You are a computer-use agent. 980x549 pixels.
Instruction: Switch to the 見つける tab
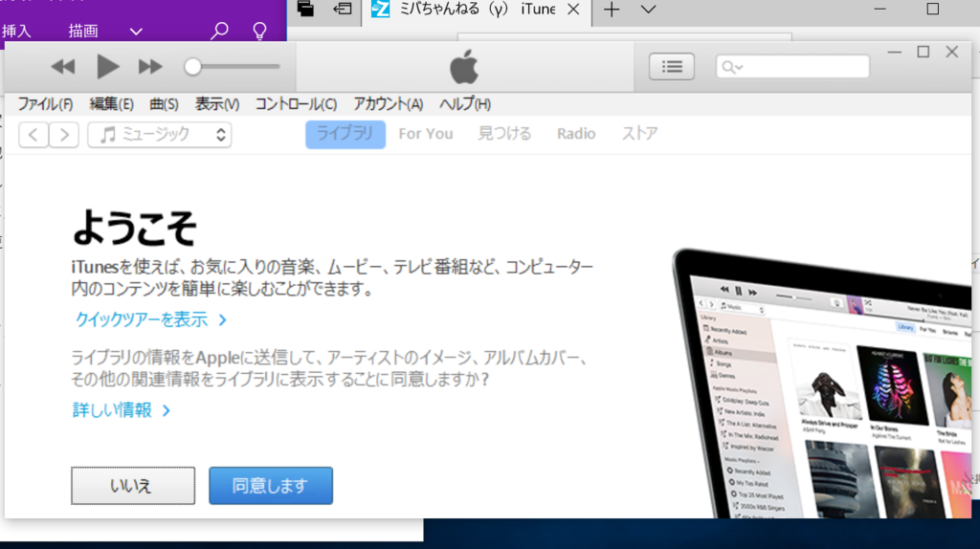pyautogui.click(x=504, y=134)
